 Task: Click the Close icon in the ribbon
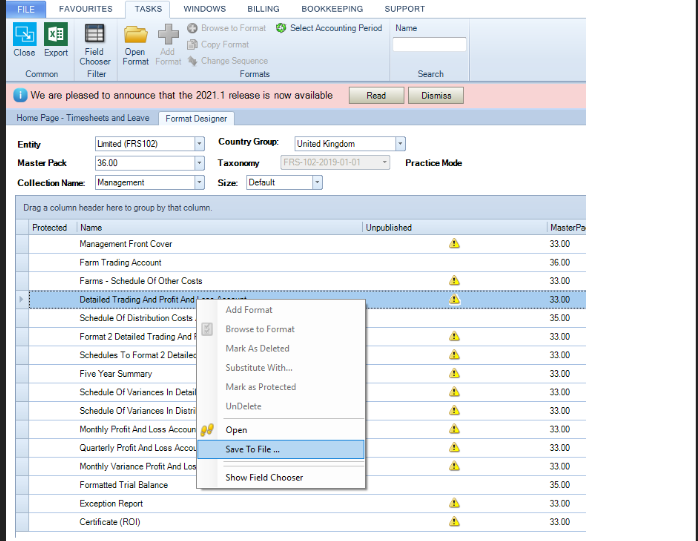(x=24, y=35)
